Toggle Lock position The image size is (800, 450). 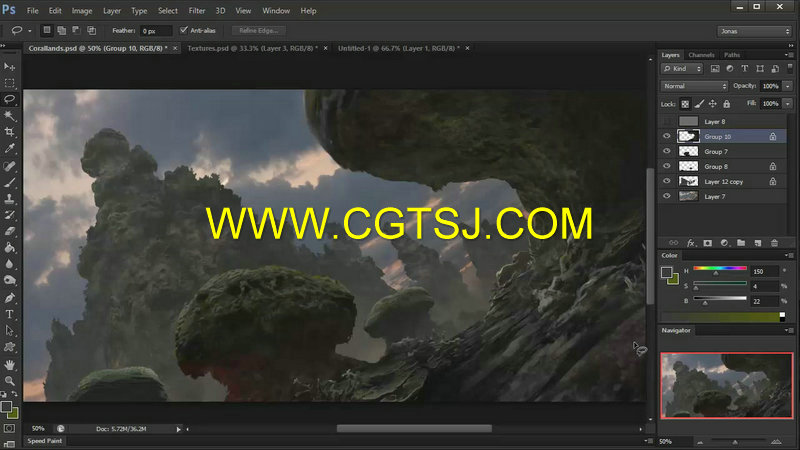[x=713, y=104]
